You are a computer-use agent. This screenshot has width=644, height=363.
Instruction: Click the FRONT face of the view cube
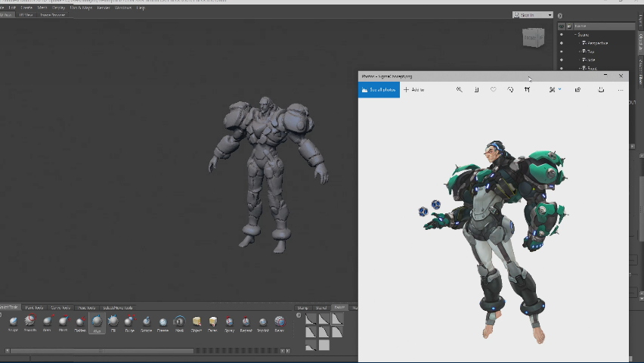point(529,39)
